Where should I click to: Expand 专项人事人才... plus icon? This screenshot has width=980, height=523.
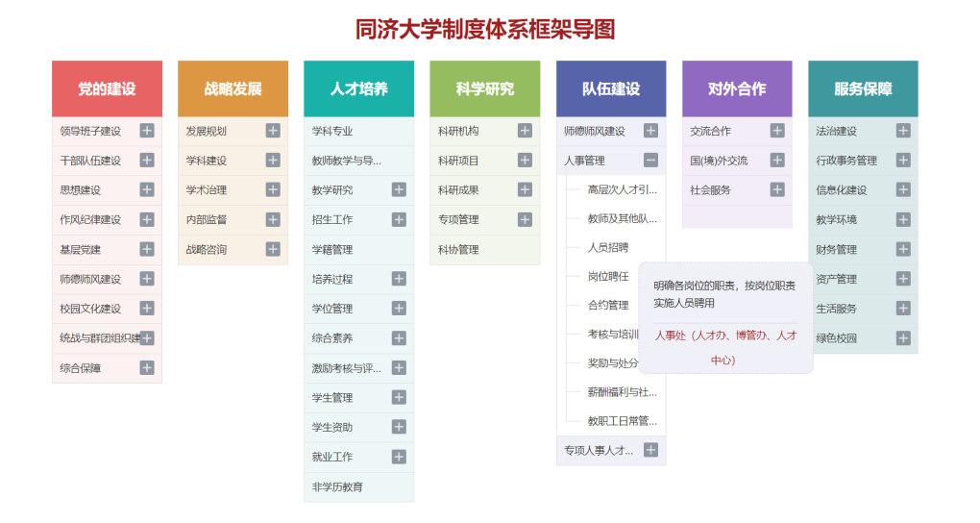(x=650, y=451)
